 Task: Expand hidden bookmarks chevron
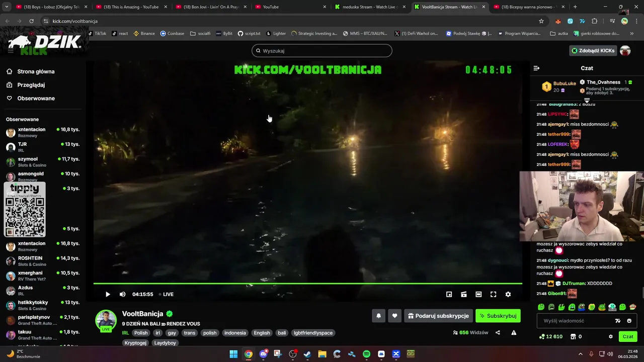tap(632, 34)
